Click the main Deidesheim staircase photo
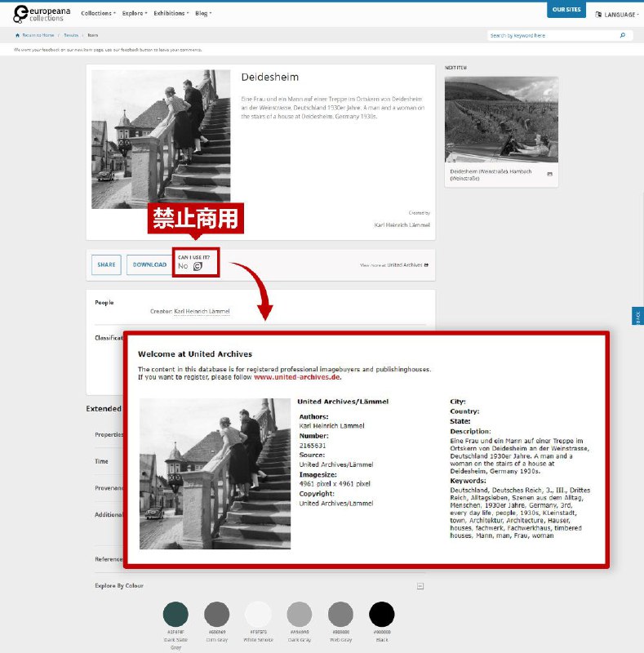 pos(161,139)
